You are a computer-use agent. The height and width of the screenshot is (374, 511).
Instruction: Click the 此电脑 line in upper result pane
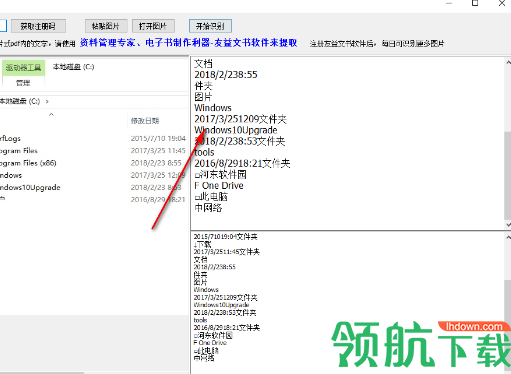211,197
